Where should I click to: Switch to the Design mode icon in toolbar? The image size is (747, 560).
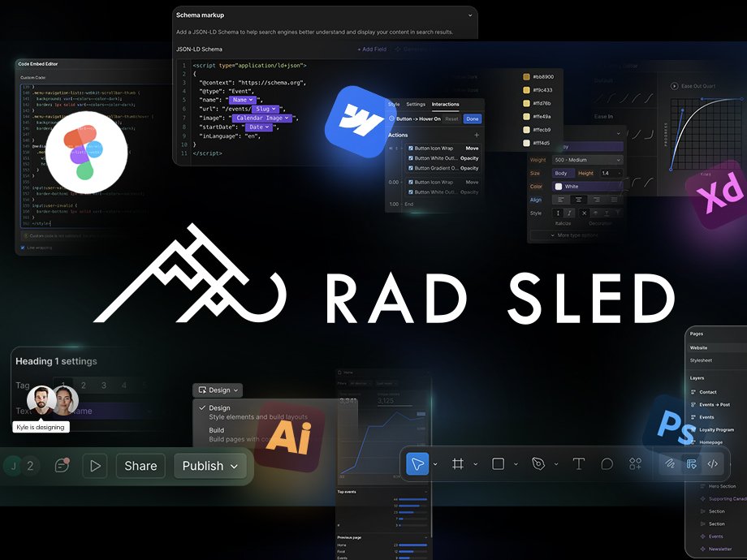692,463
